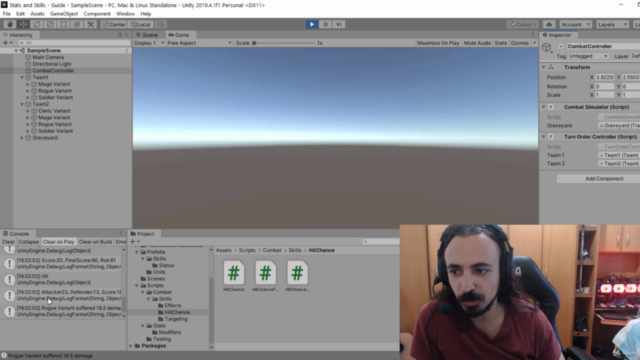Image resolution: width=640 pixels, height=360 pixels.
Task: Toggle Collapse in the Console
Action: [x=29, y=242]
